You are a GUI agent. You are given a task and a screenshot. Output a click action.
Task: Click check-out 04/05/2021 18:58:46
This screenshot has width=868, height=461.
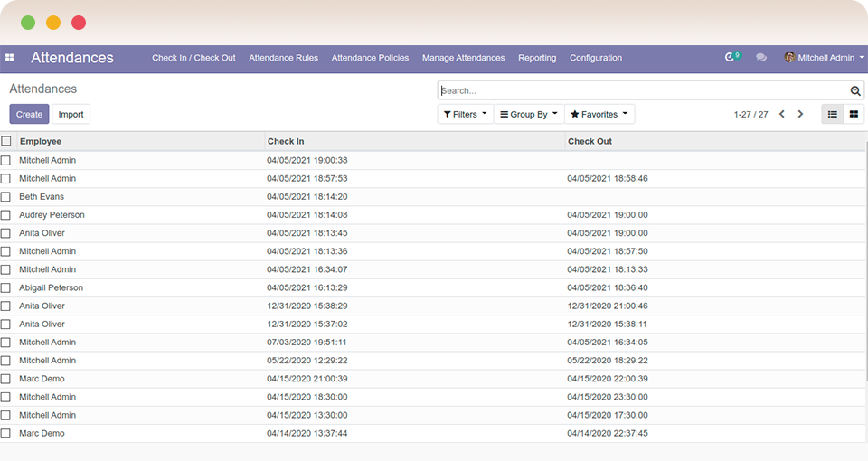coord(608,178)
